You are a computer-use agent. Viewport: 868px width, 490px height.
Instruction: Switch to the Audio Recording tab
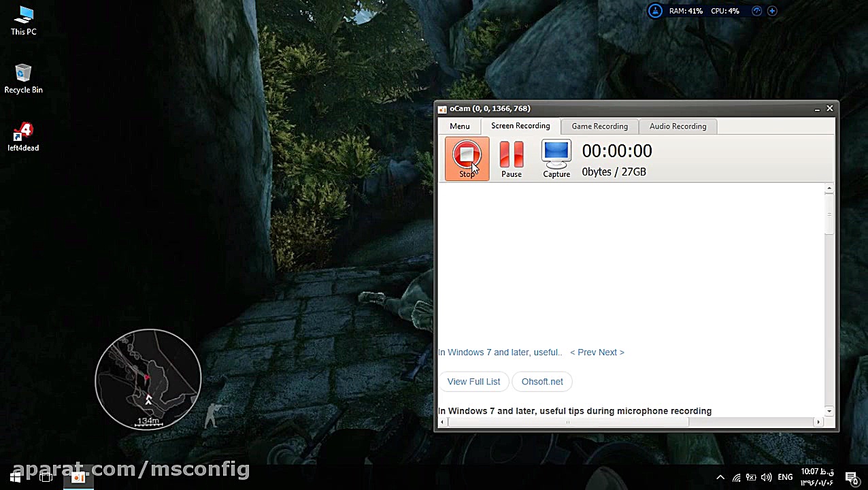[x=678, y=127]
